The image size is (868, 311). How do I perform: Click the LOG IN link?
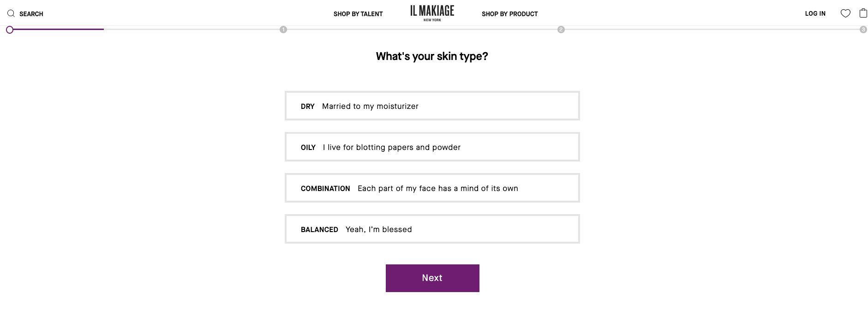pyautogui.click(x=815, y=13)
